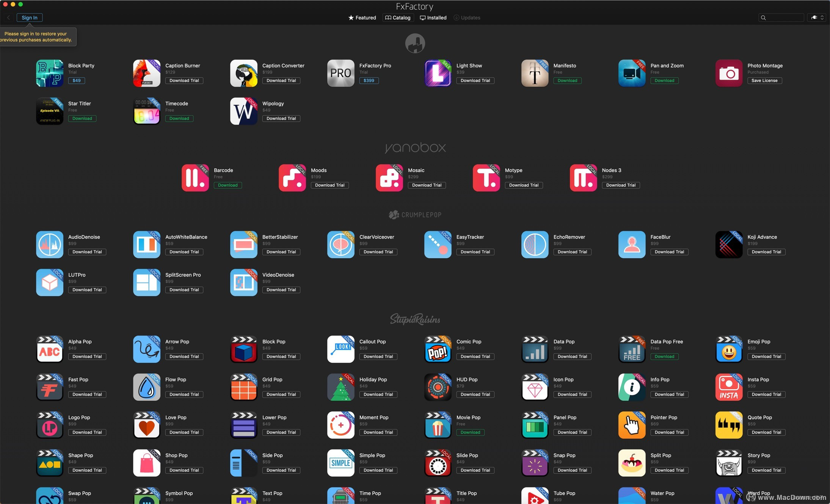Open the Block Party app icon

pyautogui.click(x=50, y=73)
